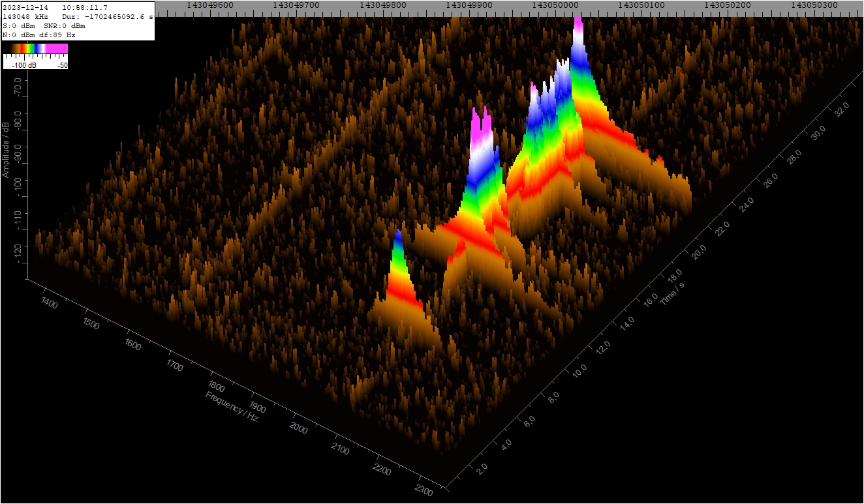Click the -50 label on color scale
The width and height of the screenshot is (864, 504).
pos(62,65)
